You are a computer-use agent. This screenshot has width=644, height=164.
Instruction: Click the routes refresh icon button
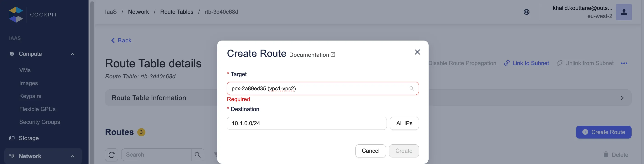click(112, 155)
